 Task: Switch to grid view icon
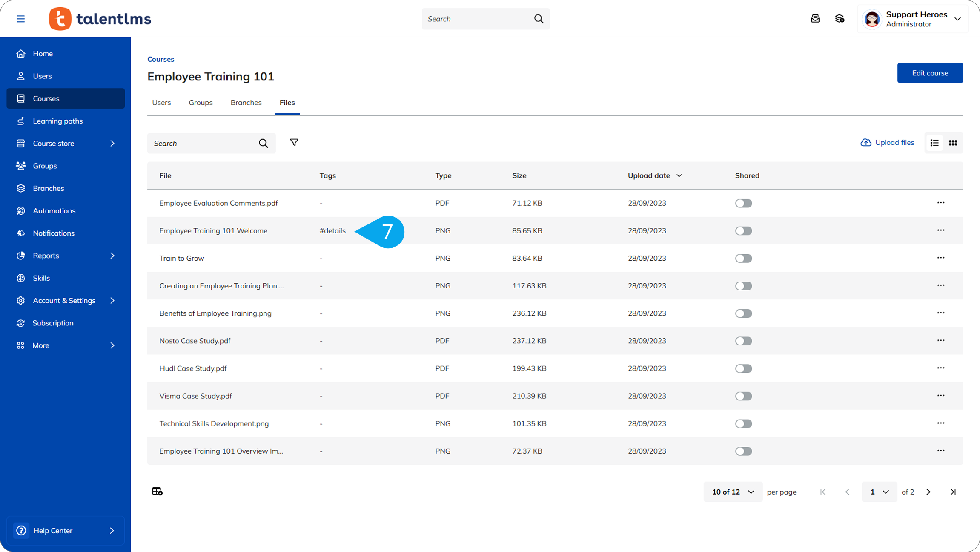953,143
